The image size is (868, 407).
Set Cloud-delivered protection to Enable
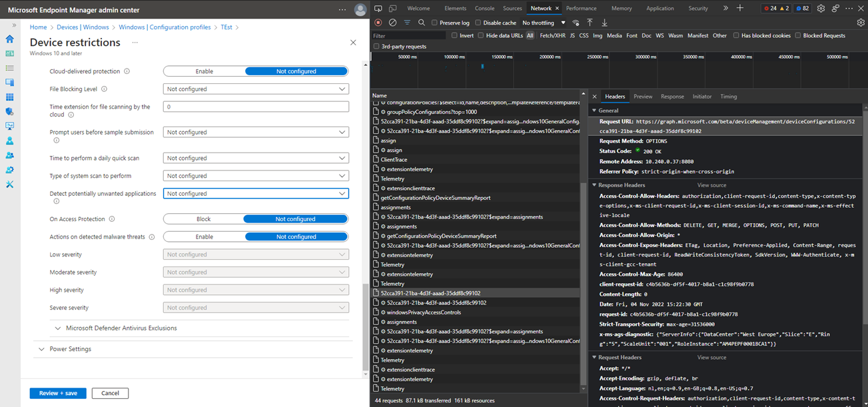tap(205, 71)
